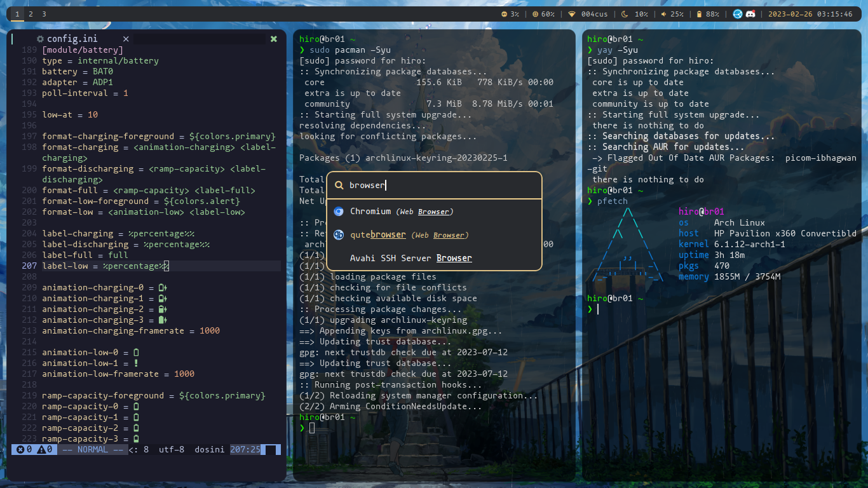868x488 pixels.
Task: Click the CPU usage icon showing 3%
Action: coord(505,13)
